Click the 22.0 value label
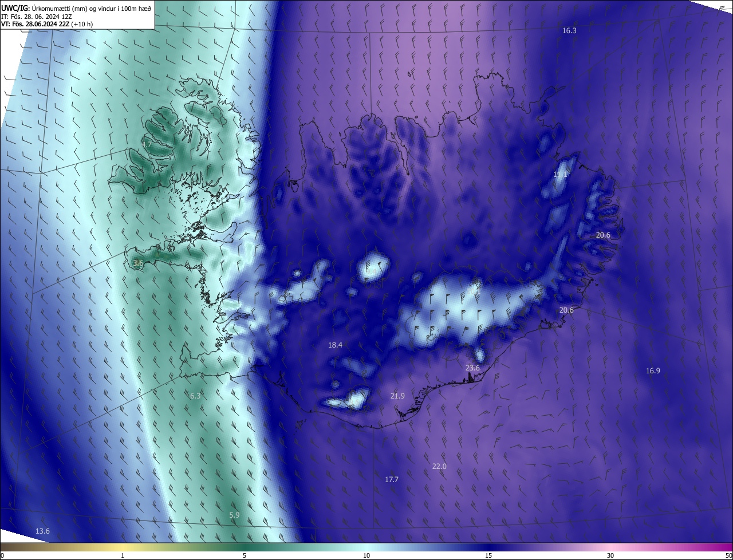 [439, 467]
